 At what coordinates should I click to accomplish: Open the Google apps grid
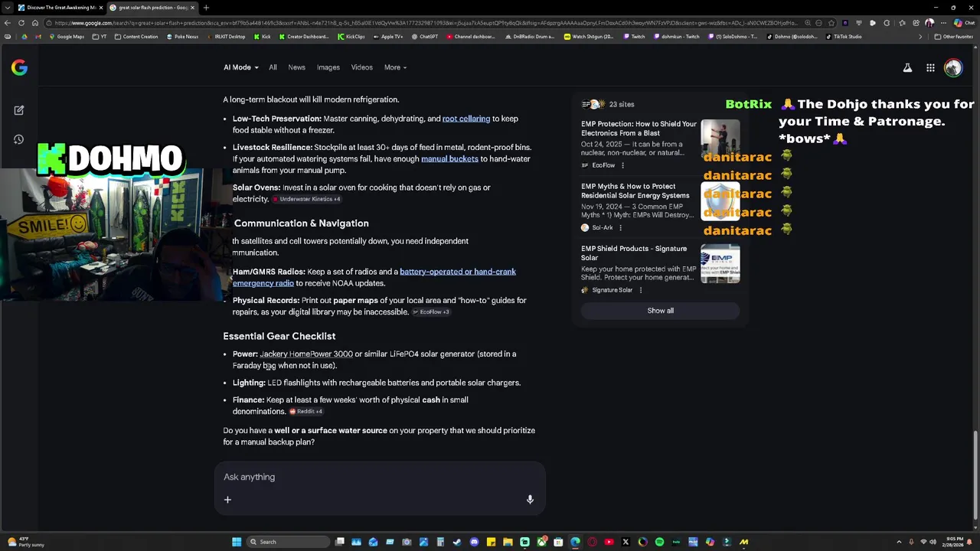(x=930, y=67)
